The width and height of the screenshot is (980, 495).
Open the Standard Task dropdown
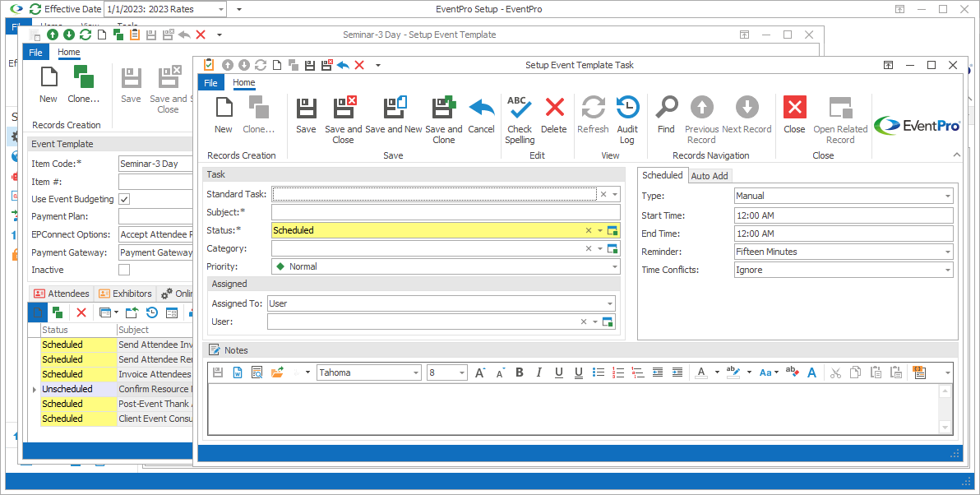click(615, 194)
